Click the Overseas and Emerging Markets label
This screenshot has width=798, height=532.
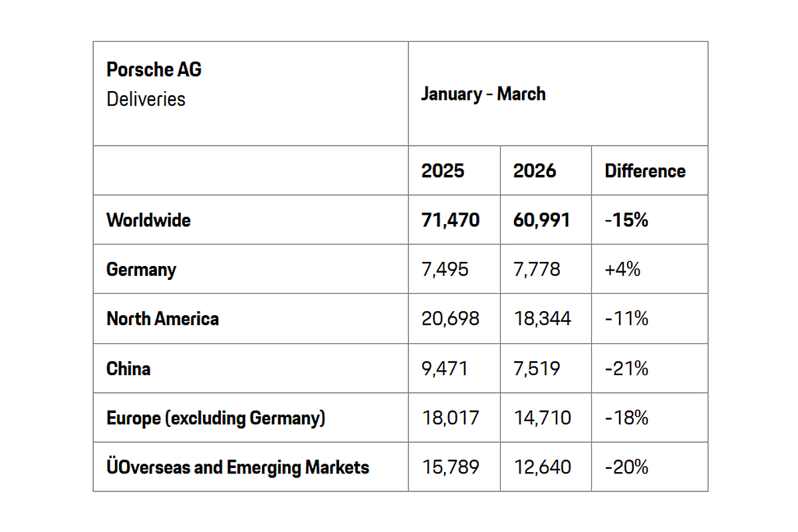pyautogui.click(x=237, y=467)
